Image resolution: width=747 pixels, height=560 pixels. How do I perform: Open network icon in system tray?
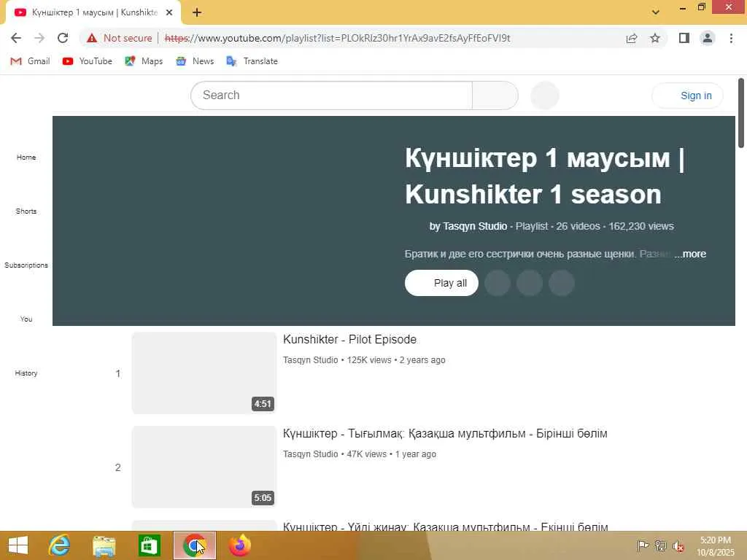660,545
